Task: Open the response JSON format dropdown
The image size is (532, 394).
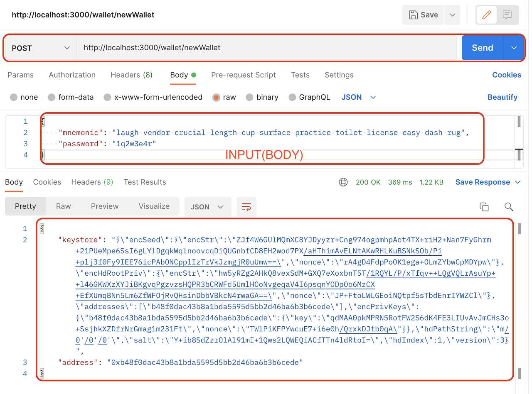Action: pos(207,207)
